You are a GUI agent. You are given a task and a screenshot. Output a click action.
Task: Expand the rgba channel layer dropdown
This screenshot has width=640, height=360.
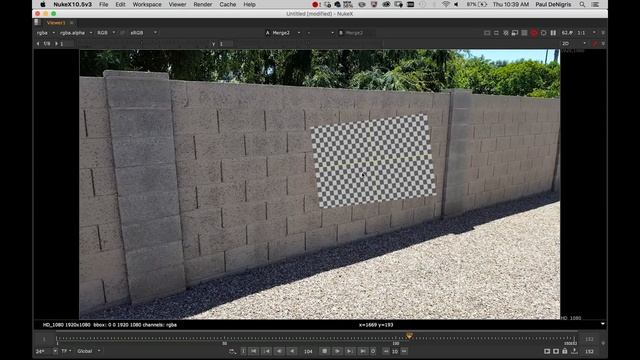pos(46,33)
